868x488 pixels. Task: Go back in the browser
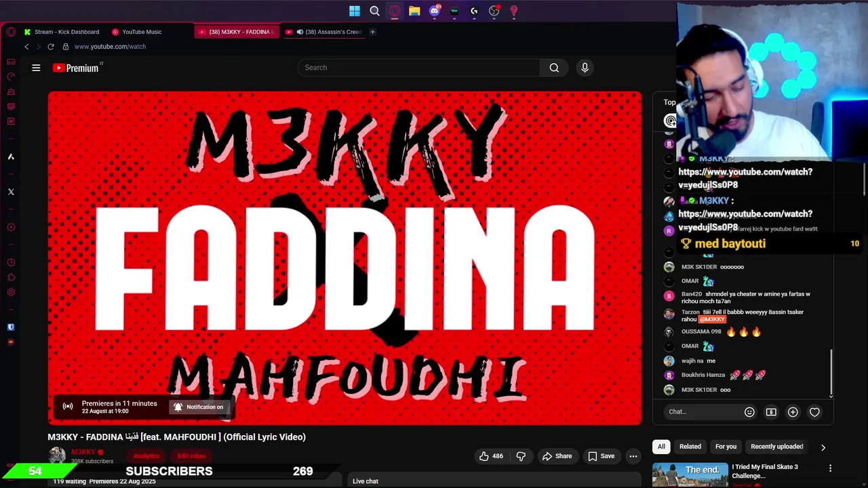[x=26, y=47]
